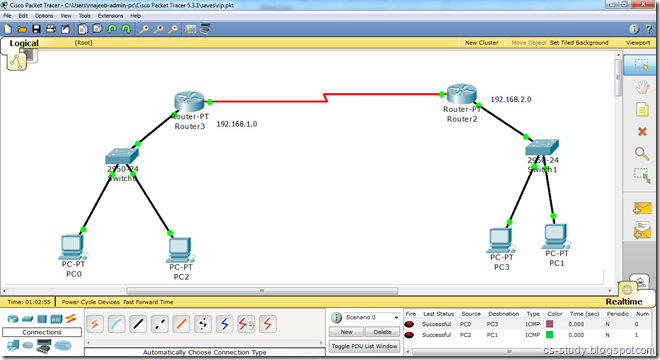Select the PC0 computer icon

click(72, 247)
